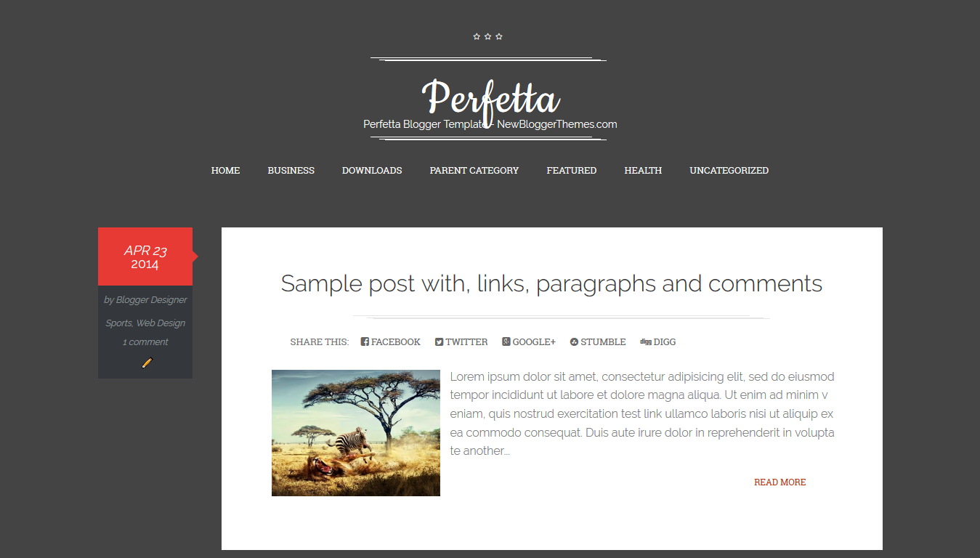Screen dimensions: 980x558
Task: Click the Digg share icon
Action: click(x=646, y=341)
